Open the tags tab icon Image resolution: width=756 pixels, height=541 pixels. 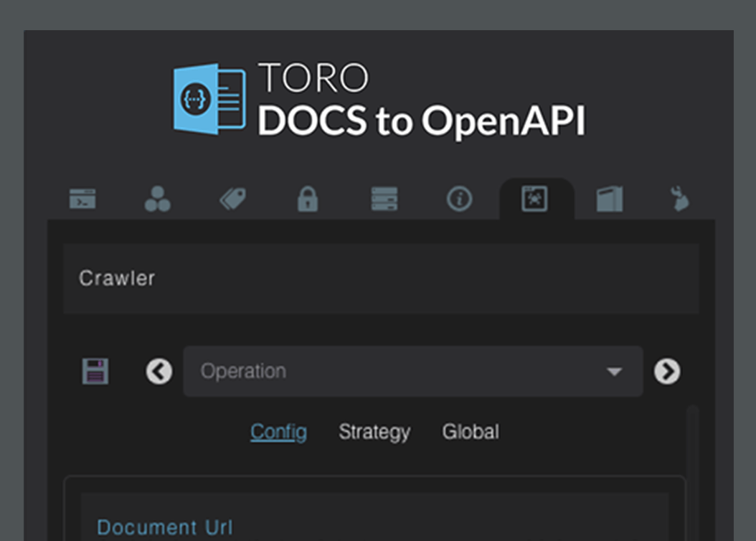click(233, 199)
